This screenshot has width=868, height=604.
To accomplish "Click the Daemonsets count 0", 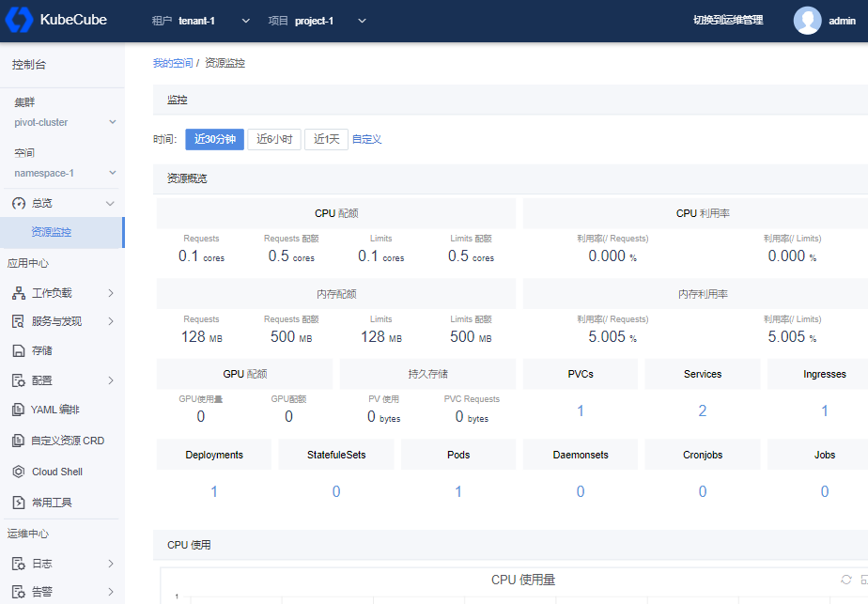I will click(581, 491).
